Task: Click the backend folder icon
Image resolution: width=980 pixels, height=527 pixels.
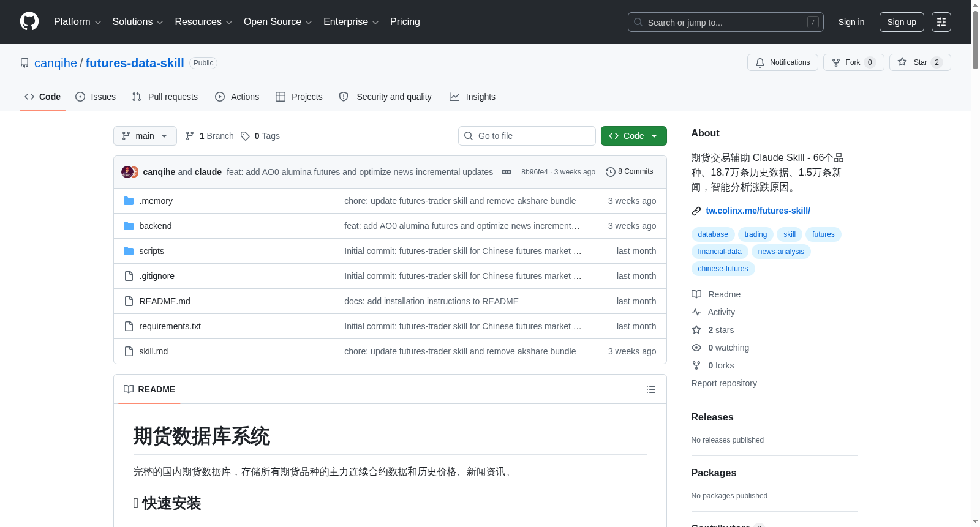Action: pos(129,226)
